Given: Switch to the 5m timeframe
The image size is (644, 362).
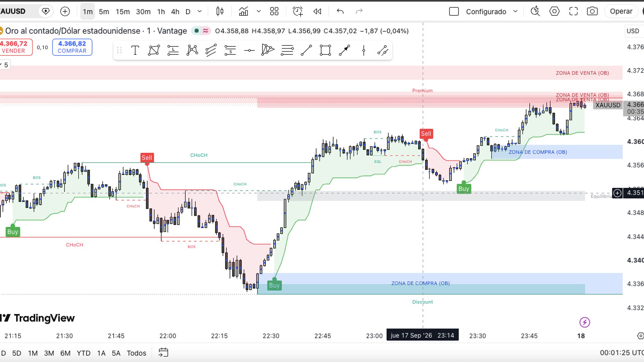Looking at the screenshot, I should [x=104, y=12].
